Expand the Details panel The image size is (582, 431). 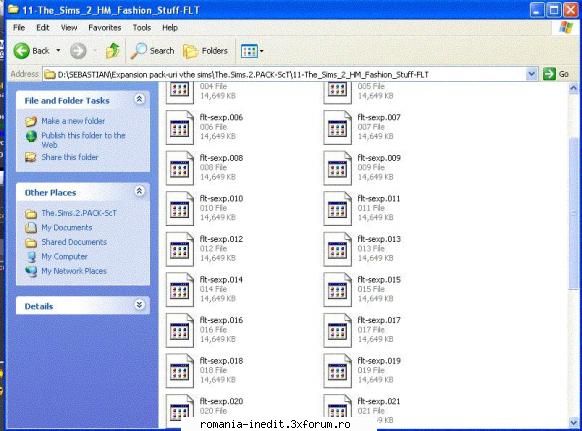140,305
